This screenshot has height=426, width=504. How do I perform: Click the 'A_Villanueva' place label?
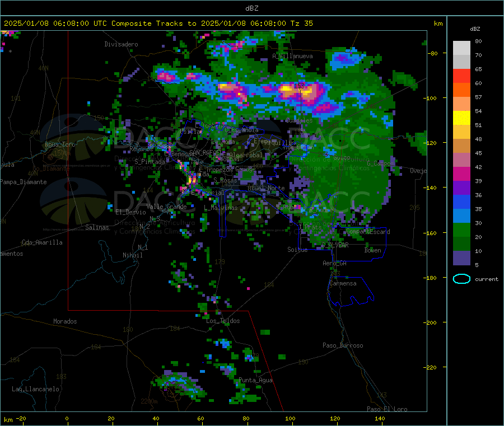292,56
